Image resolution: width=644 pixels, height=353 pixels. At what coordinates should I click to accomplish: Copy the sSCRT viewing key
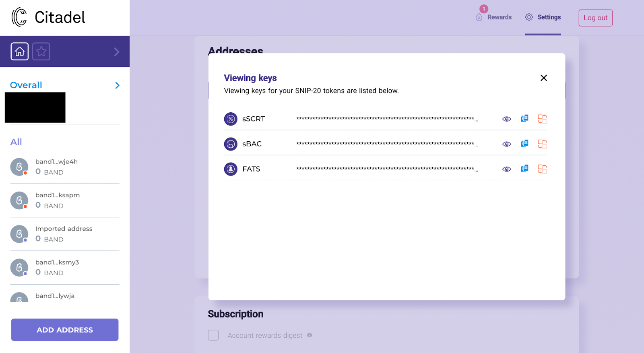pos(524,118)
